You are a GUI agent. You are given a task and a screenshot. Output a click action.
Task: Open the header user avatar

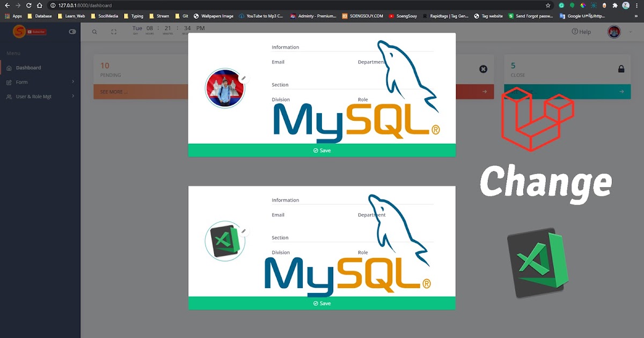(614, 32)
